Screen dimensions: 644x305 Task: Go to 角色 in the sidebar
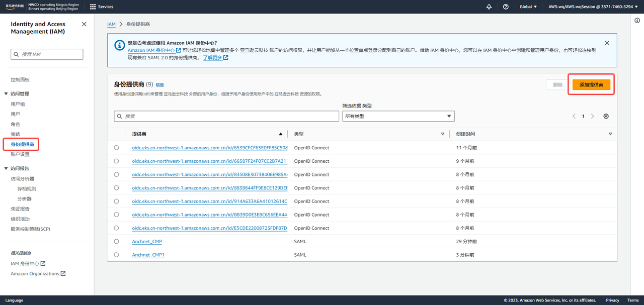coord(15,124)
